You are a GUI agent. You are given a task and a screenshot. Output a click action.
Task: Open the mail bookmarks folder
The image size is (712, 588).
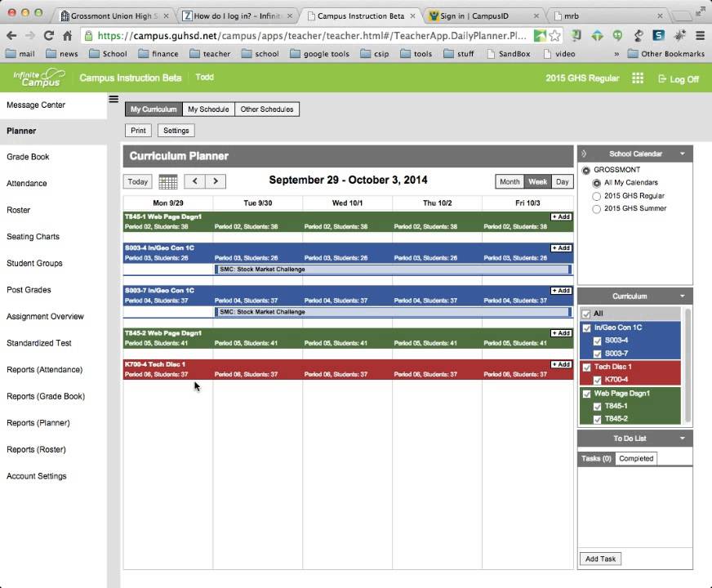pyautogui.click(x=20, y=54)
